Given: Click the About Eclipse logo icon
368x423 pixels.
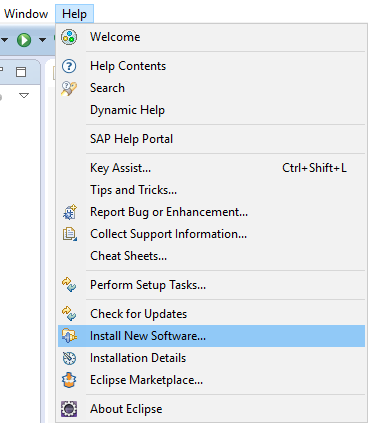Looking at the screenshot, I should 69,409.
